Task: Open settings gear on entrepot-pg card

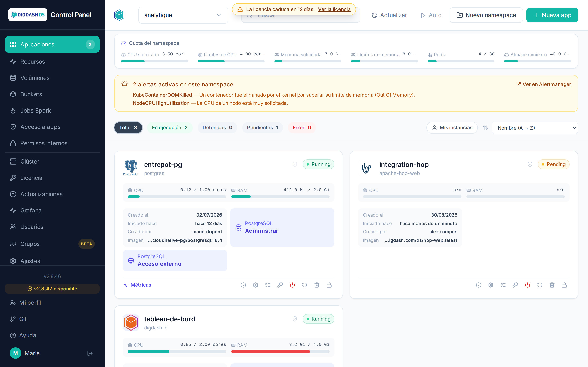Action: [256, 285]
